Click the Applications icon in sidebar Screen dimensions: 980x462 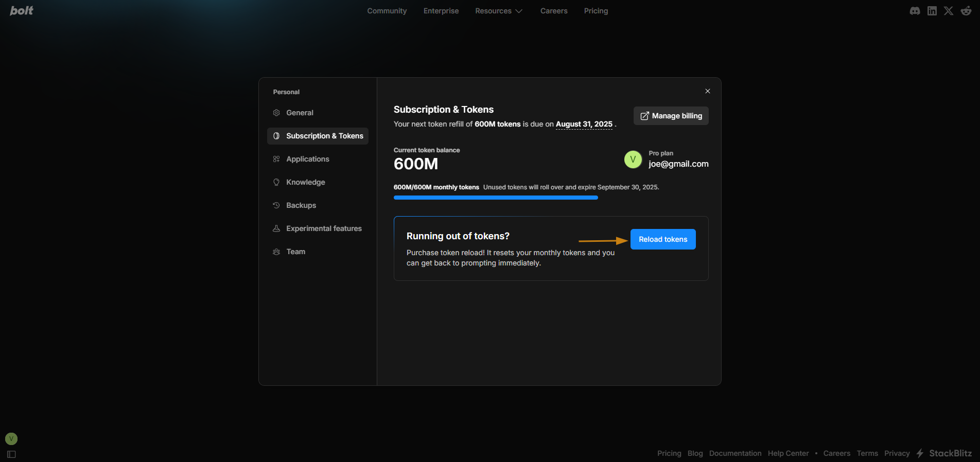click(x=276, y=159)
